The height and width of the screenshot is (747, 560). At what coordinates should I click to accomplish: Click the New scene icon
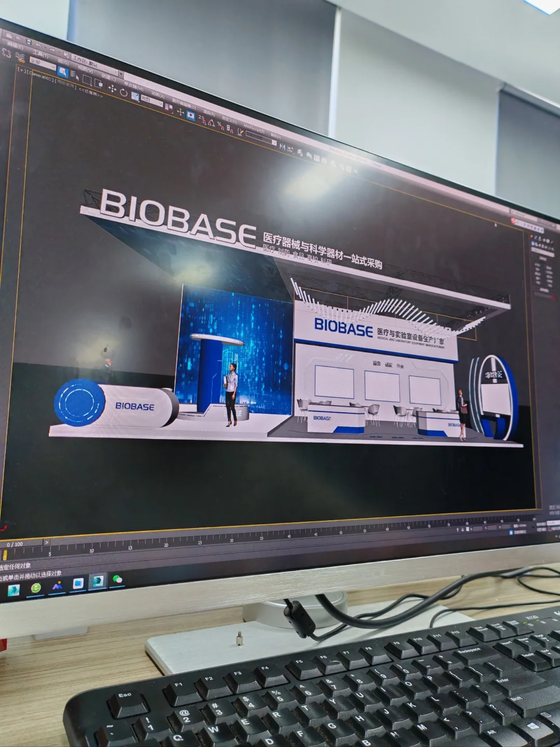(x=9, y=35)
